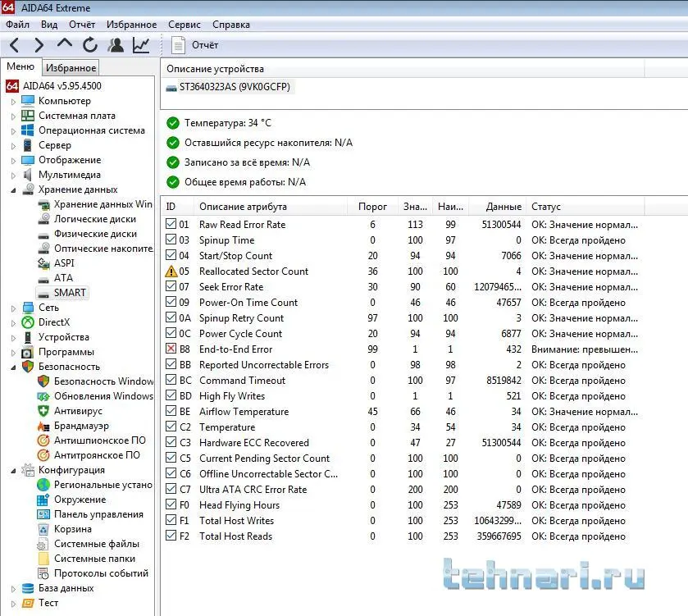This screenshot has height=616, width=688.
Task: Click the Антишпионское ПО target icon
Action: pyautogui.click(x=43, y=440)
